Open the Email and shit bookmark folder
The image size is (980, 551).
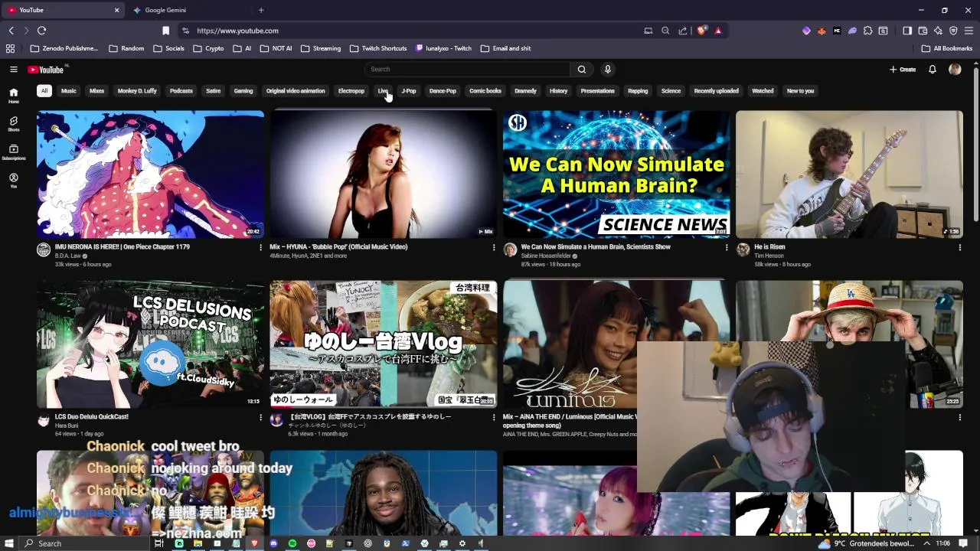(x=506, y=48)
